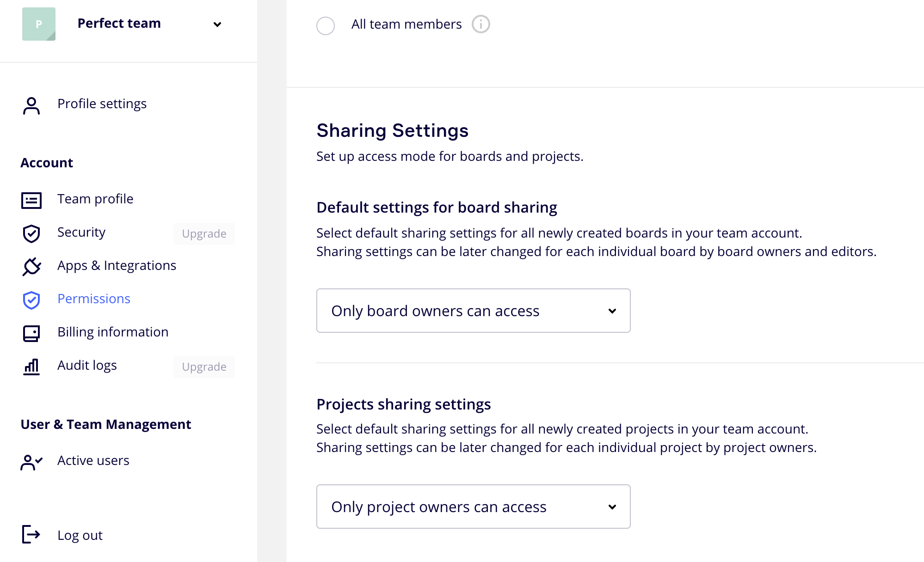Open the Perfect team switcher dropdown
Screen dimensions: 924x562
[217, 24]
